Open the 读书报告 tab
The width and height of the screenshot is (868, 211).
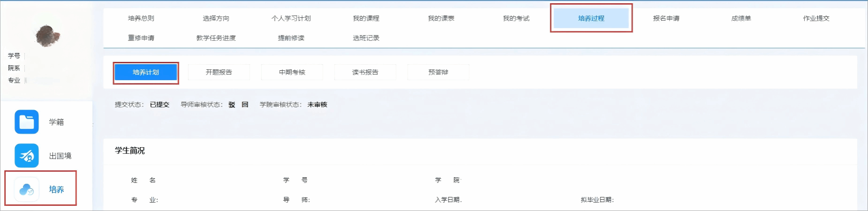365,72
